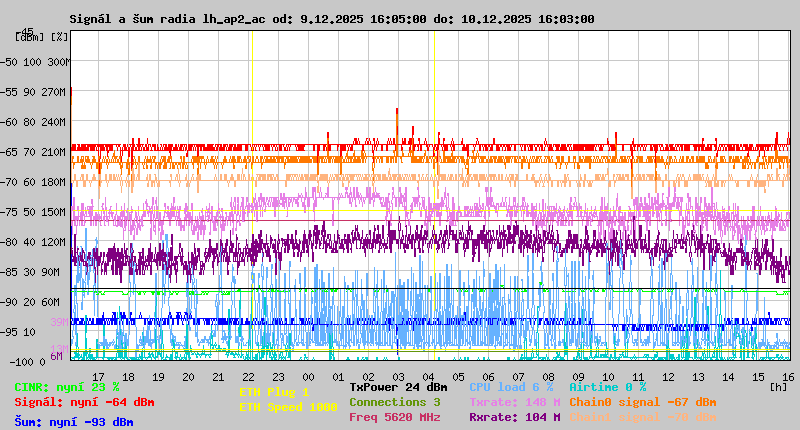Click the Chain0 signal -67 dBm label
Image resolution: width=800 pixels, height=430 pixels.
[642, 402]
